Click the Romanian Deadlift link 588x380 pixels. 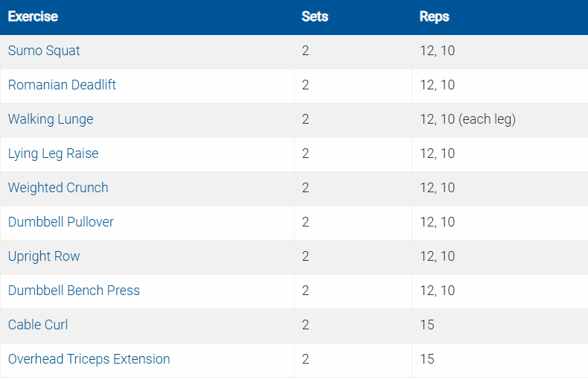[62, 86]
